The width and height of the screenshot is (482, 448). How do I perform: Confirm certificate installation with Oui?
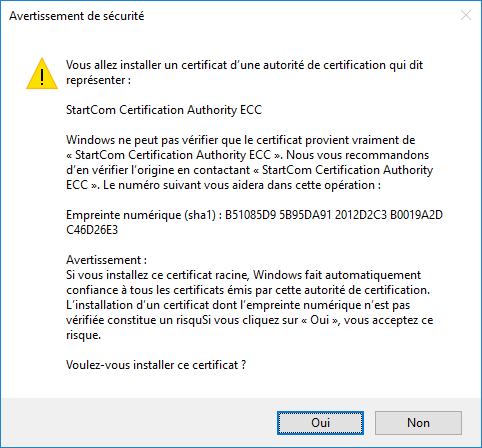tap(320, 423)
